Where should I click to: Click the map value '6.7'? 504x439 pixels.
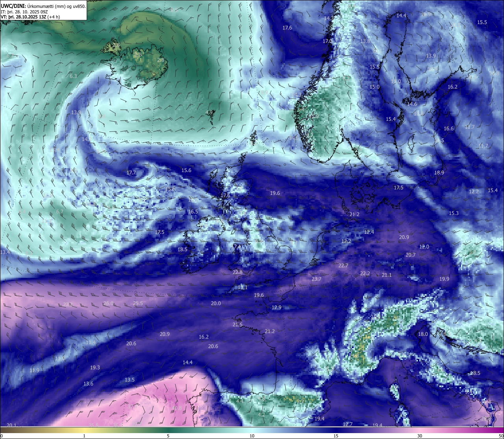click(60, 211)
